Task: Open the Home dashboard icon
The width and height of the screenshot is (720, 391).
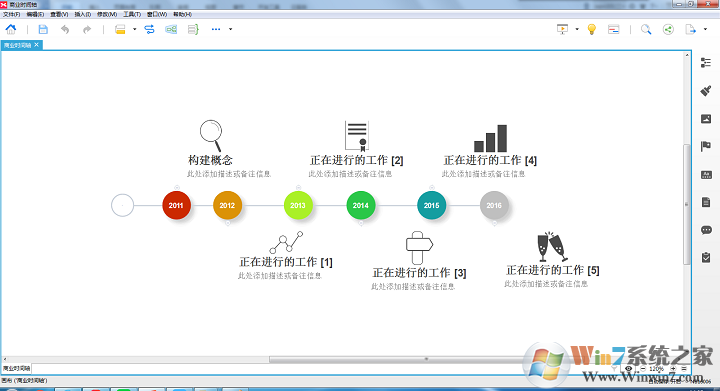Action: pyautogui.click(x=11, y=29)
